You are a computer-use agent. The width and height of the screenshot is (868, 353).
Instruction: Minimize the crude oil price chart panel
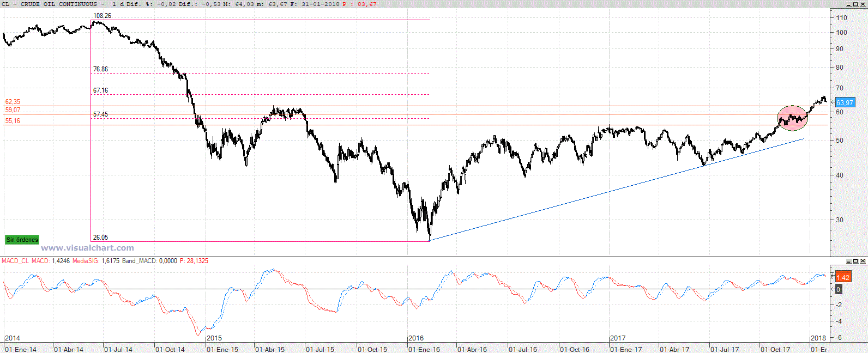pos(849,4)
